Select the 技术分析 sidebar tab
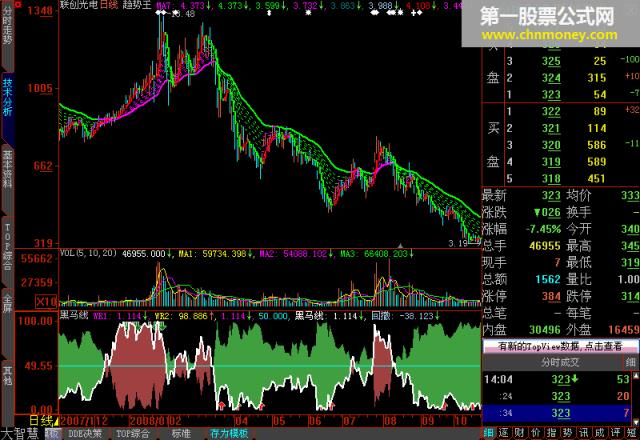 tap(7, 97)
